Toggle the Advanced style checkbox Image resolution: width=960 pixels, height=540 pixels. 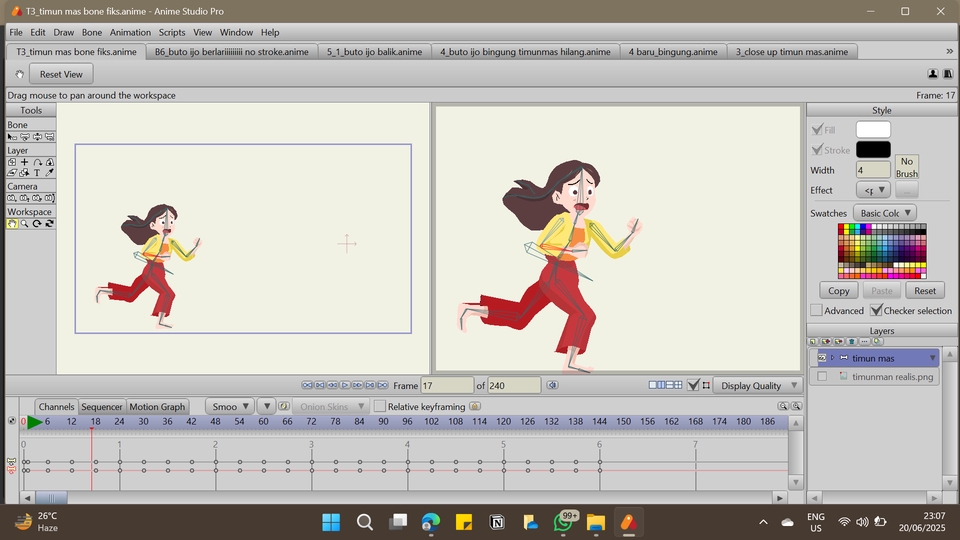point(816,311)
